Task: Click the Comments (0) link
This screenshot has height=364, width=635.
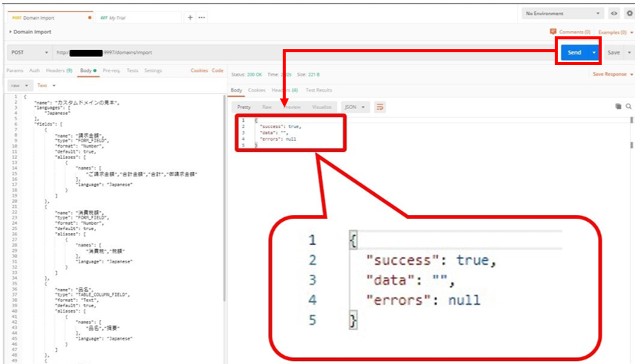Action: click(x=574, y=32)
